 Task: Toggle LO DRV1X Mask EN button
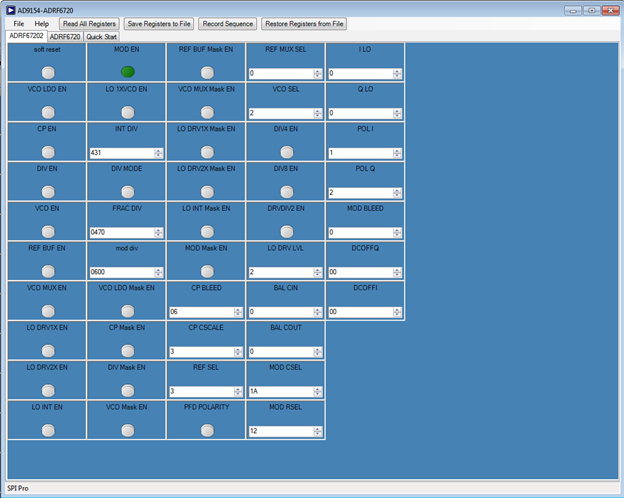click(x=207, y=152)
